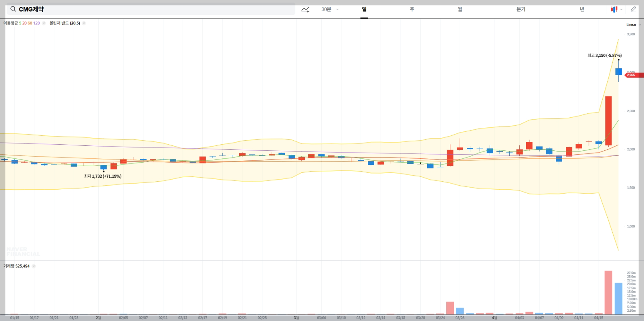Click the 최저 1,732 (+71.19%) label
Image resolution: width=644 pixels, height=321 pixels.
point(103,176)
